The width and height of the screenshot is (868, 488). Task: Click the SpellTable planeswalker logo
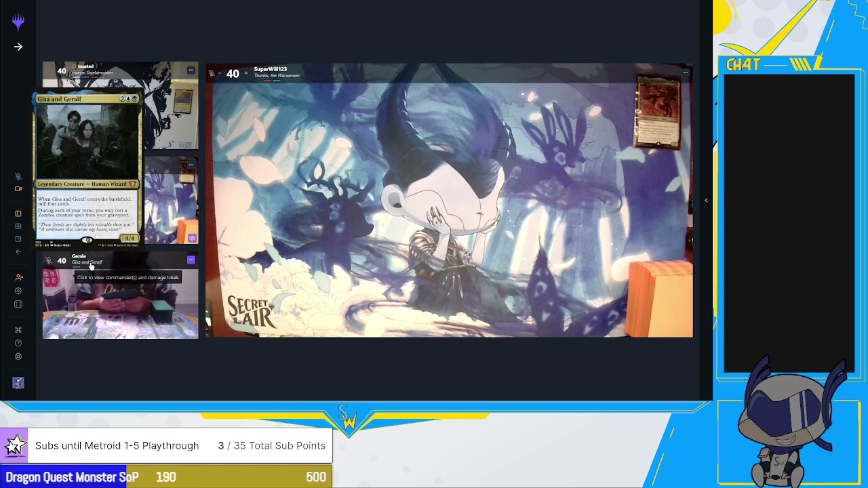pyautogui.click(x=18, y=23)
